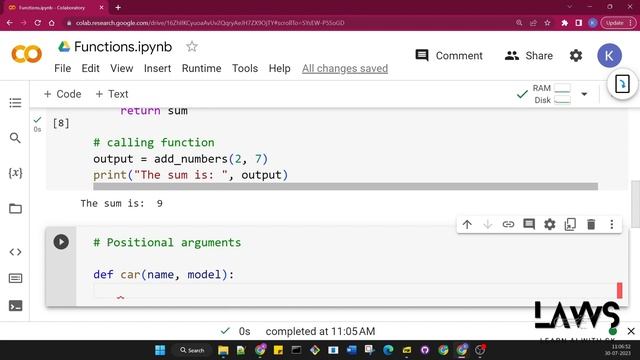
Task: Open the Insert menu
Action: [157, 68]
